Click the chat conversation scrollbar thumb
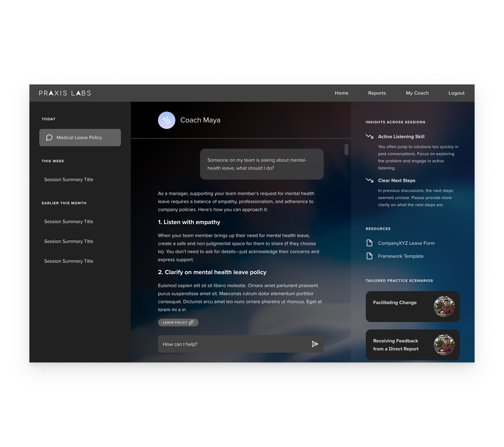This screenshot has width=504, height=447. point(346,150)
